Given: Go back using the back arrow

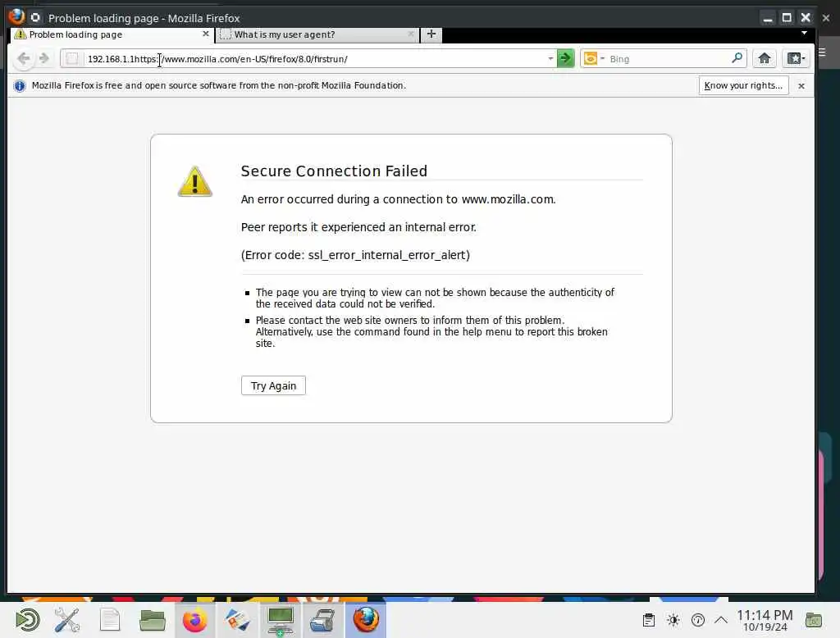Looking at the screenshot, I should coord(23,58).
